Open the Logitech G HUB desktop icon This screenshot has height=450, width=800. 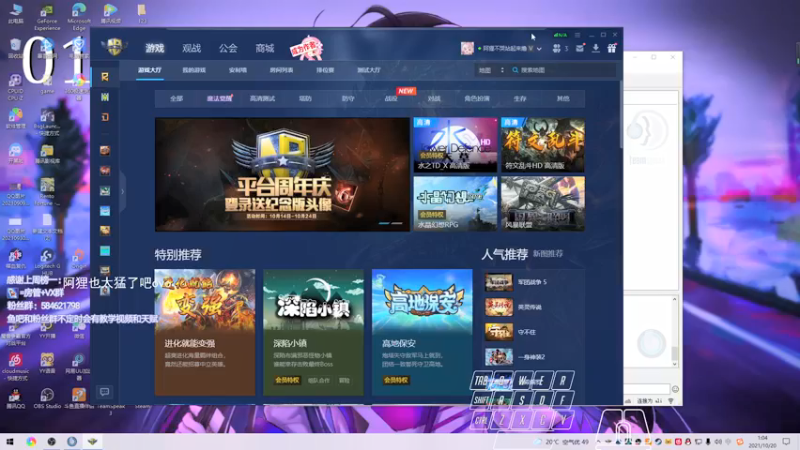47,260
